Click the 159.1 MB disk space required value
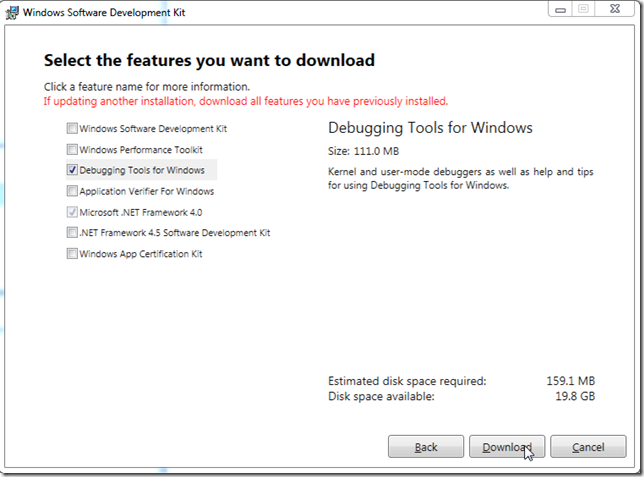The width and height of the screenshot is (644, 477). 570,381
